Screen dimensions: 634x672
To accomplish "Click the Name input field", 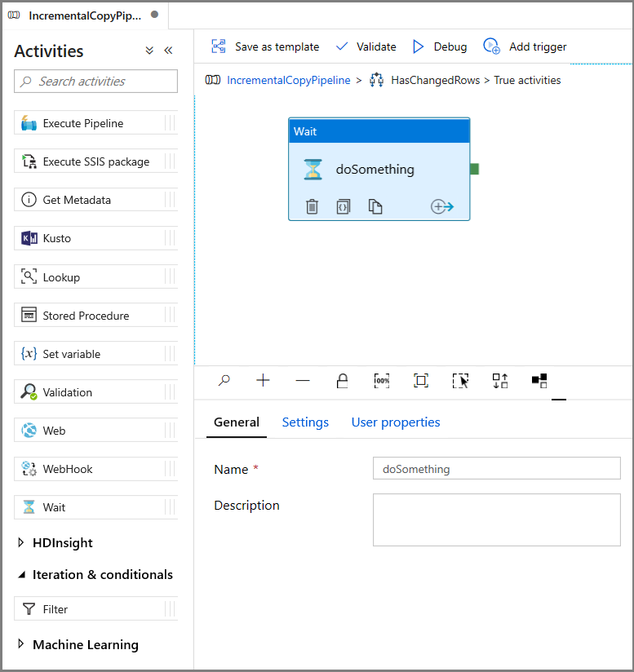I will tap(496, 468).
